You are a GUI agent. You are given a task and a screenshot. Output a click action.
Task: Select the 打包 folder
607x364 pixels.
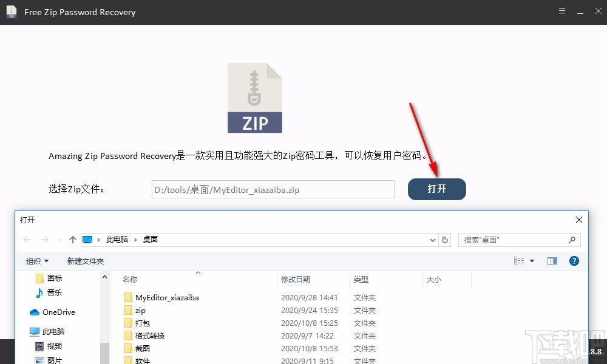(142, 323)
